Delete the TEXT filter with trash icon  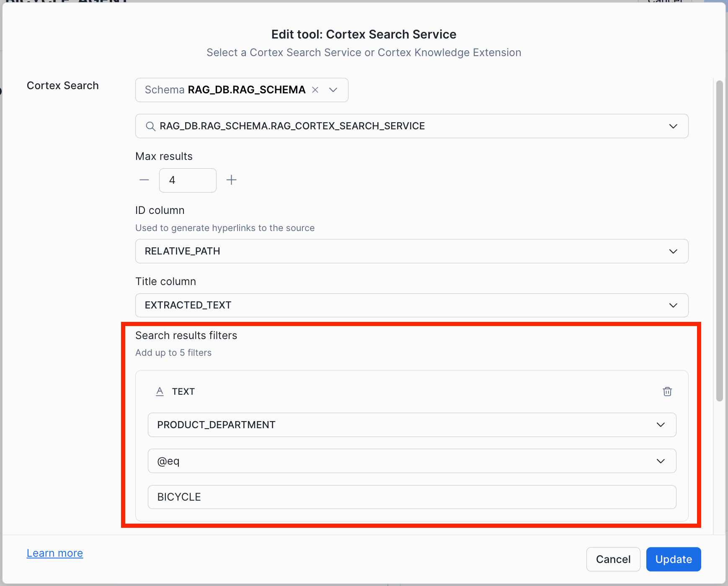667,391
